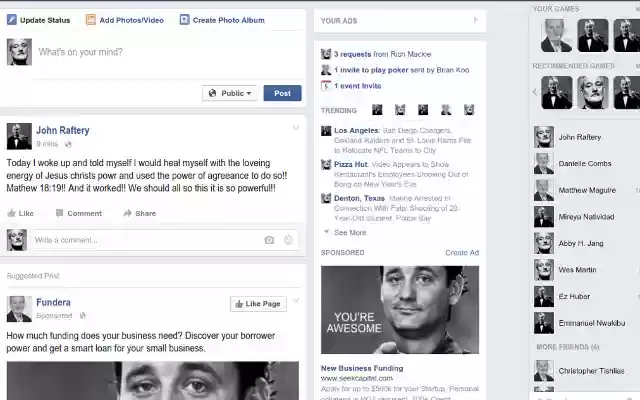Like the Fundera page
640x400 pixels.
pyautogui.click(x=258, y=304)
